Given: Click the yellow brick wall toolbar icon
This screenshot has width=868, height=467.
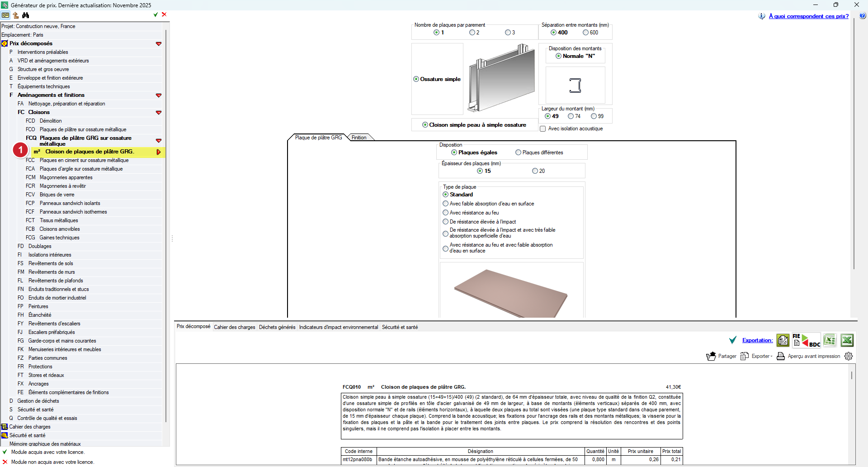Looking at the screenshot, I should pyautogui.click(x=5, y=15).
